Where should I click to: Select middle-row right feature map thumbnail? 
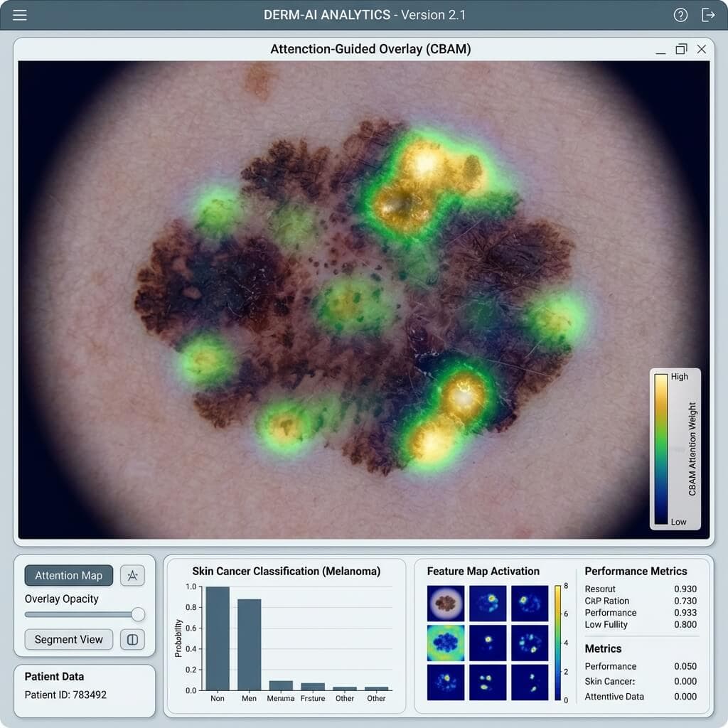pyautogui.click(x=530, y=643)
